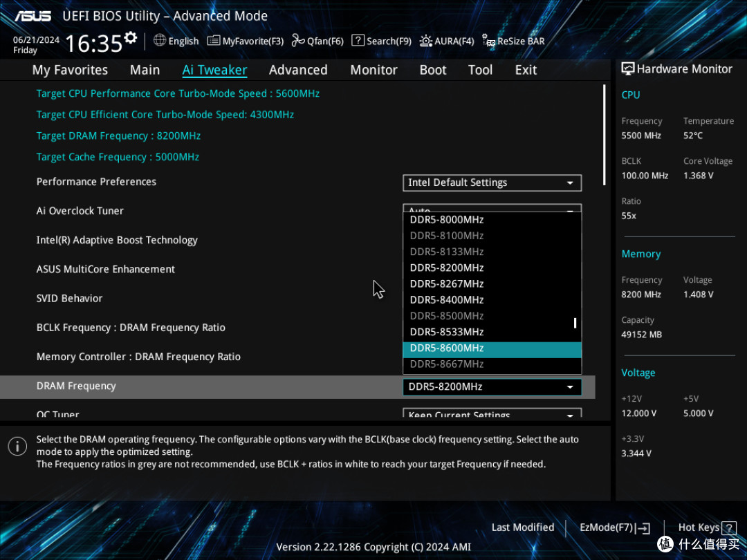Open DRAM Frequency DDR5-8200MHz dropdown
The width and height of the screenshot is (747, 560).
[492, 386]
